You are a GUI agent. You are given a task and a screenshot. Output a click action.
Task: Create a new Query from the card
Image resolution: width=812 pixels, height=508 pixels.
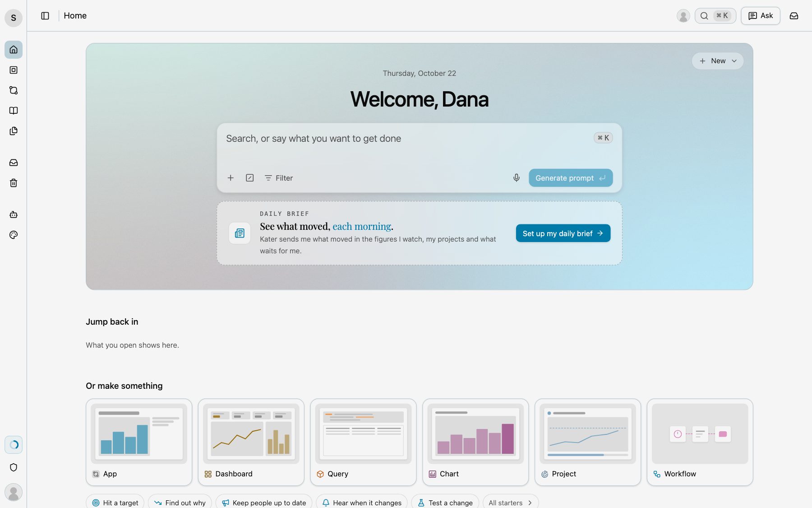click(x=364, y=442)
